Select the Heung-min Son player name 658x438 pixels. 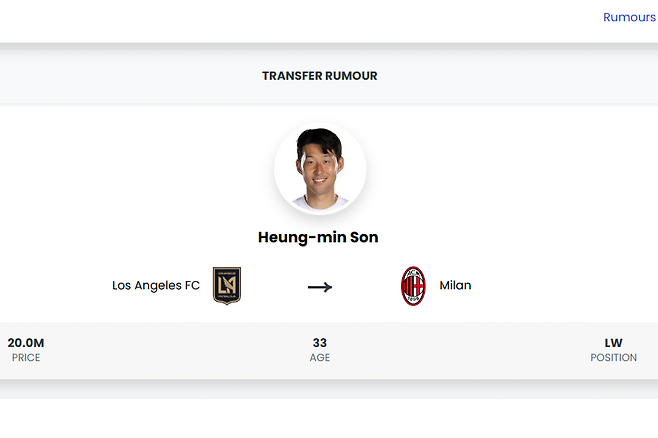(319, 238)
